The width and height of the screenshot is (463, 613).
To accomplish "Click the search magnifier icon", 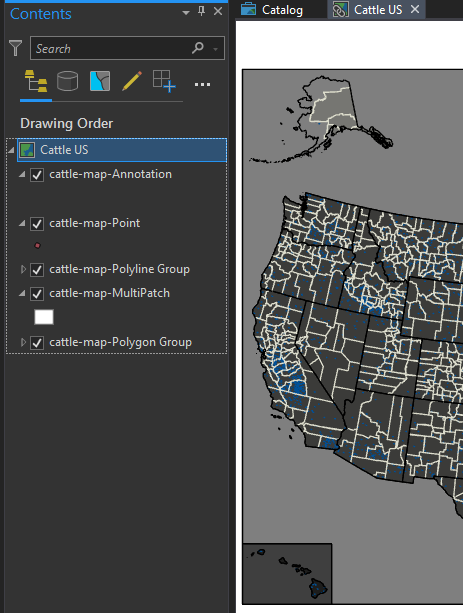I will pyautogui.click(x=198, y=48).
